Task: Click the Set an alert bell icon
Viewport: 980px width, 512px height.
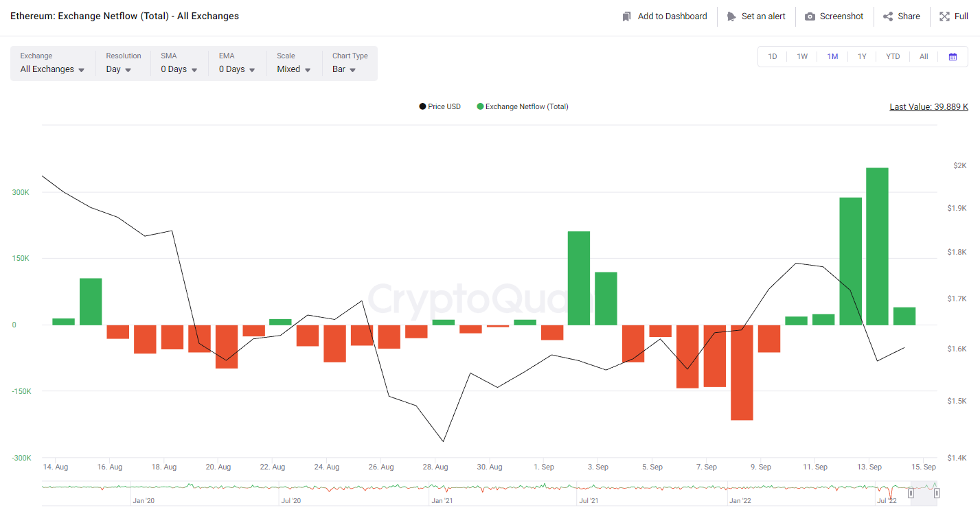Action: [x=732, y=16]
